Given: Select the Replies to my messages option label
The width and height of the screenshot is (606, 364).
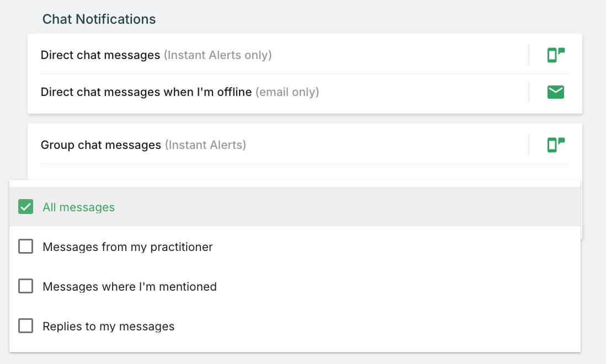Looking at the screenshot, I should point(109,326).
